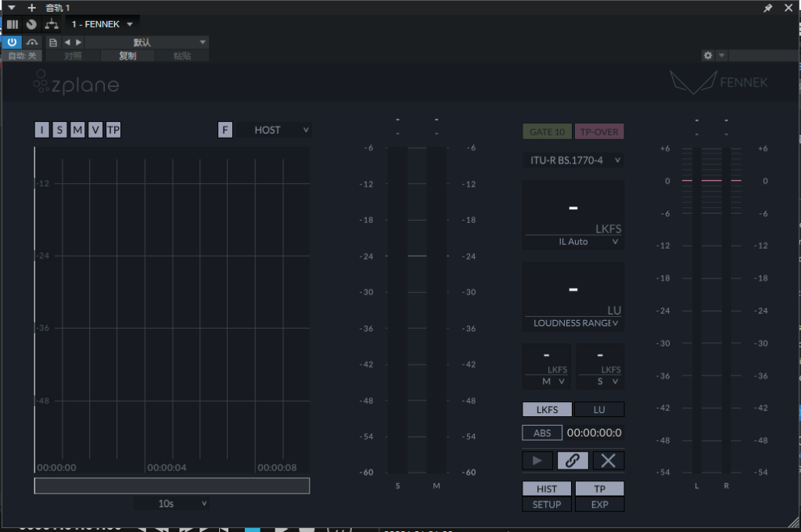This screenshot has width=801, height=532.
Task: Expand the ITU-R BS.1770-4 standard dropdown
Action: (573, 160)
